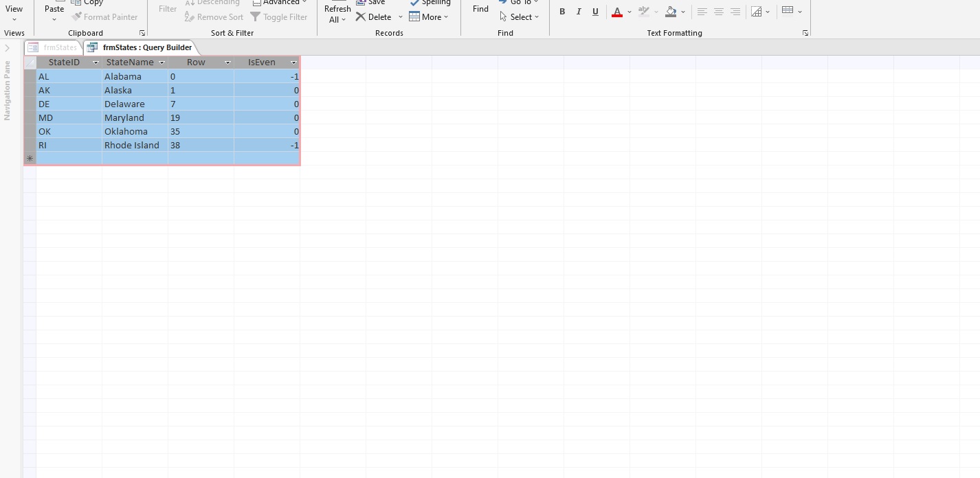Switch to the frmStates tab
Viewport: 980px width, 478px height.
[54, 47]
